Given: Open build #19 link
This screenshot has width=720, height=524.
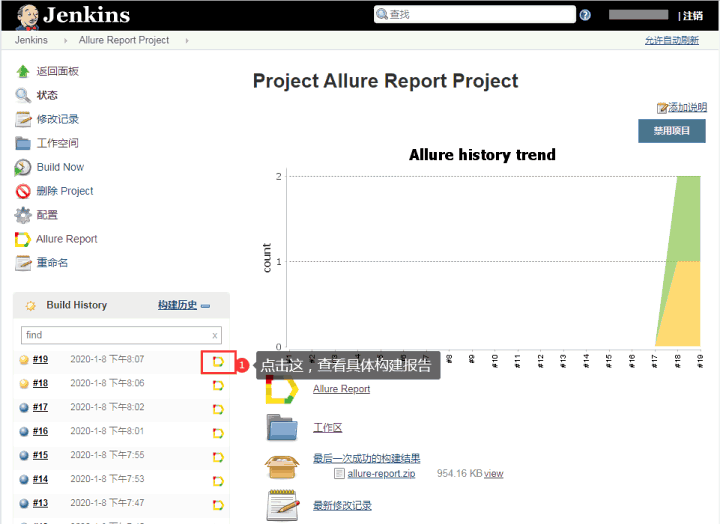Looking at the screenshot, I should [x=40, y=359].
